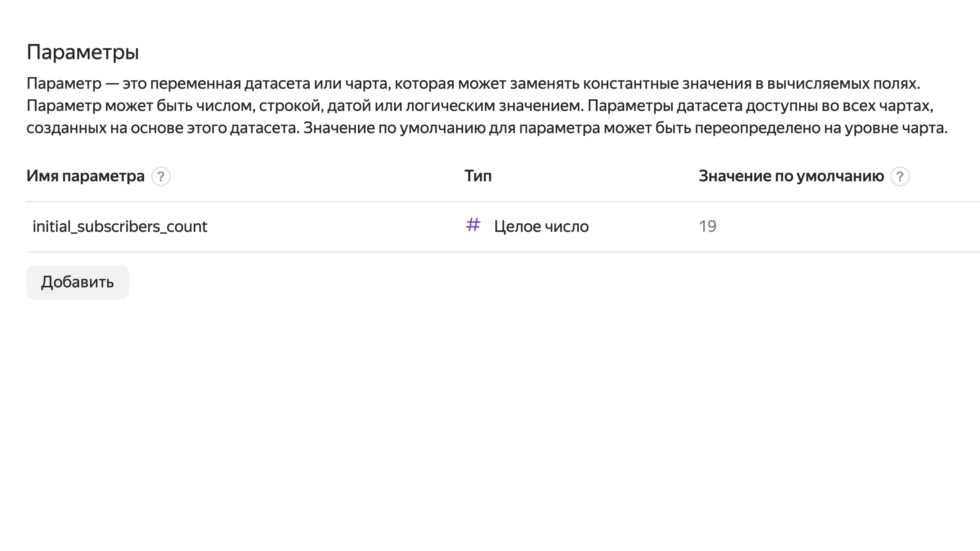The width and height of the screenshot is (980, 551).
Task: Click the help icon beside Значение по умолчанию
Action: (x=900, y=176)
